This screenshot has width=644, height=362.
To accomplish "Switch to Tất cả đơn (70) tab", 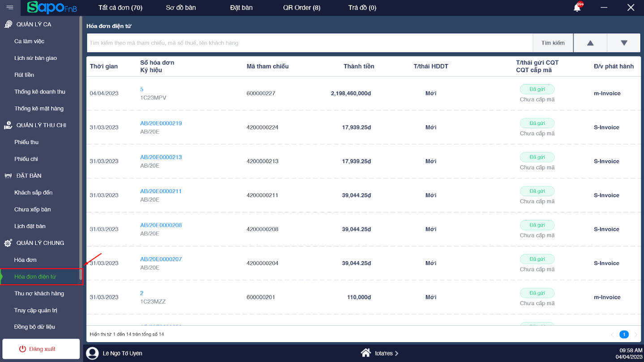I will click(x=120, y=8).
